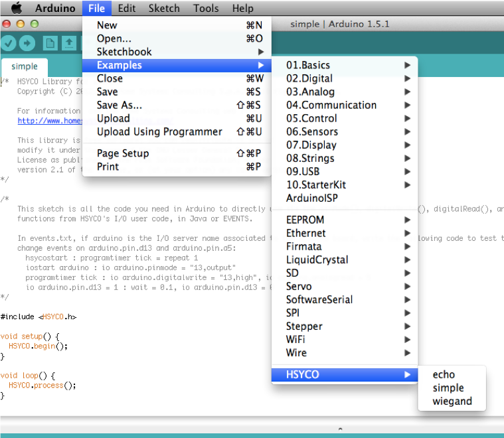Switch to the simple sketch tab
Viewport: 504px width, 438px height.
tap(25, 66)
